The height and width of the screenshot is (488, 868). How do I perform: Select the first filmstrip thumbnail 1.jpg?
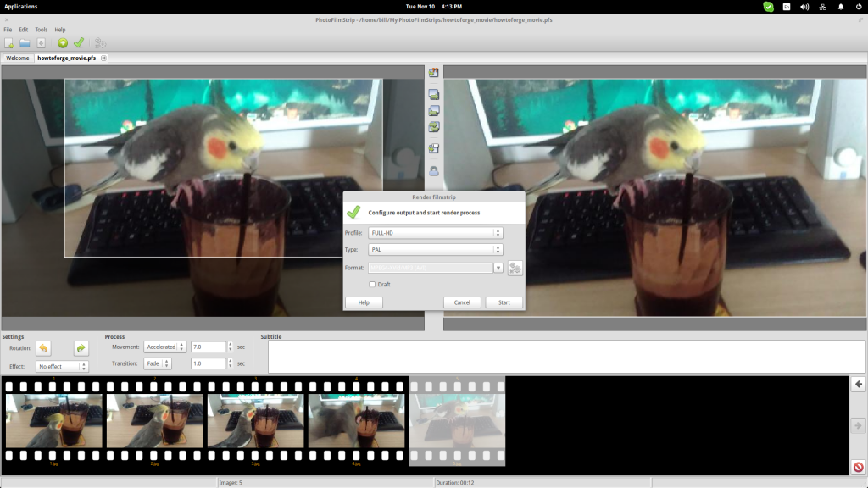[53, 421]
